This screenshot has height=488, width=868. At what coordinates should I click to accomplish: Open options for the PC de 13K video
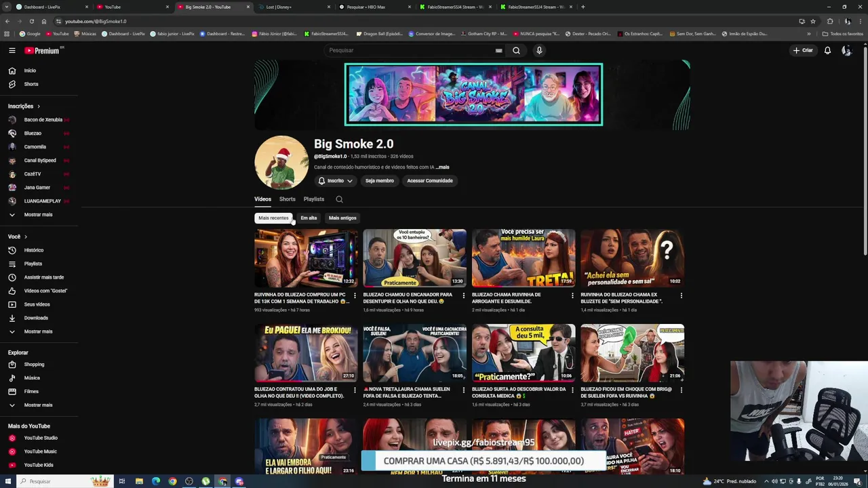[x=355, y=296]
